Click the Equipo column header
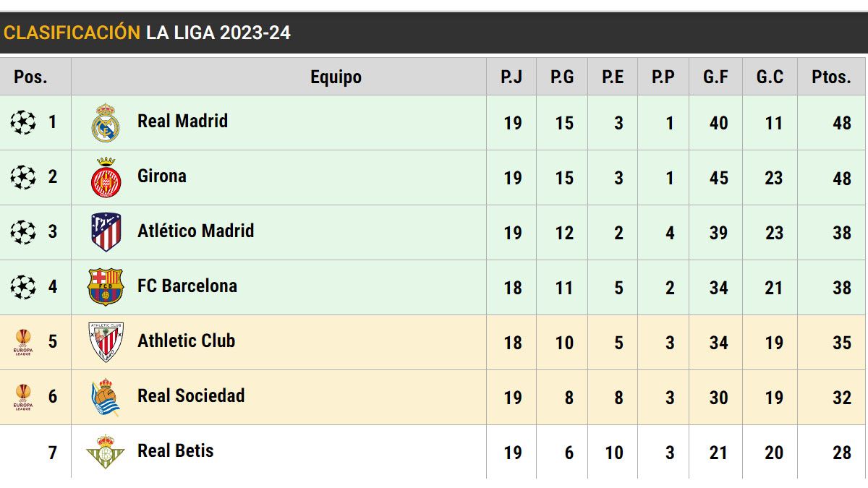 pos(336,77)
